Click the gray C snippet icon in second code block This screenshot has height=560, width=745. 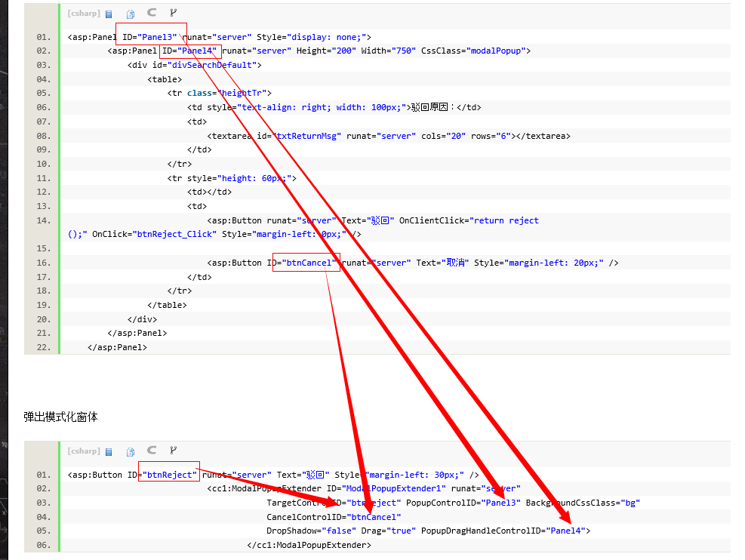(x=152, y=450)
